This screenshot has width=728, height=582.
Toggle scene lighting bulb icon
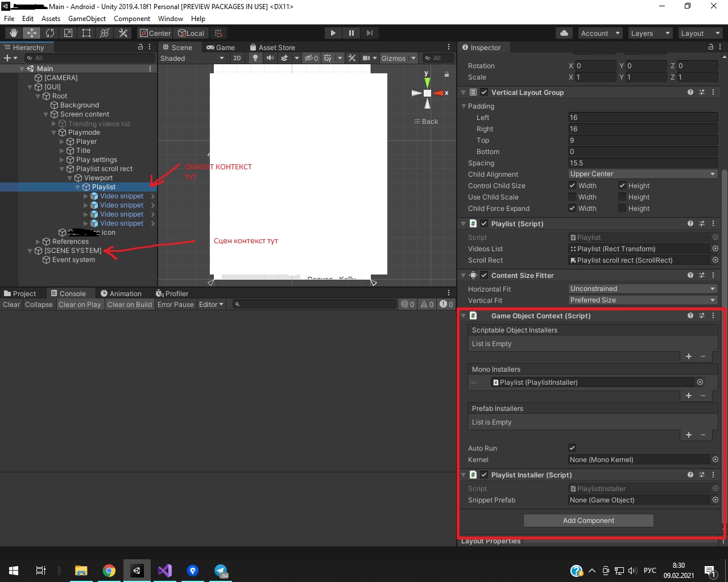click(x=255, y=58)
